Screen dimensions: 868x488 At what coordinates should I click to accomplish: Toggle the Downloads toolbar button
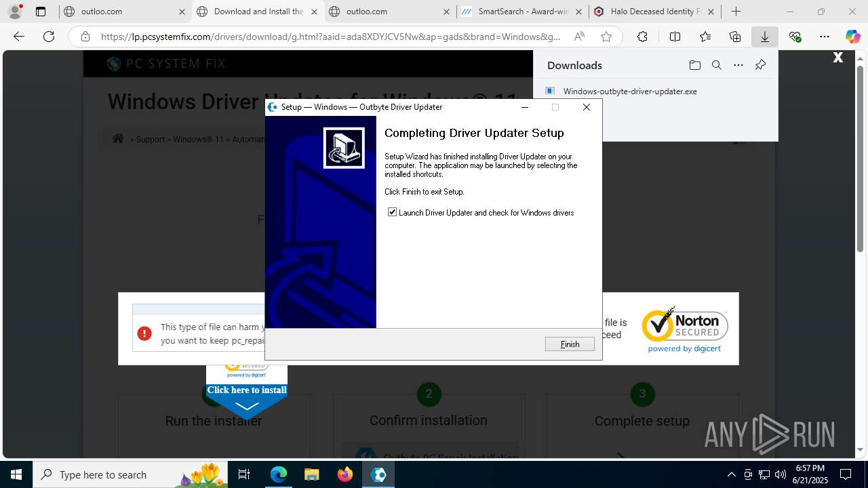[765, 37]
